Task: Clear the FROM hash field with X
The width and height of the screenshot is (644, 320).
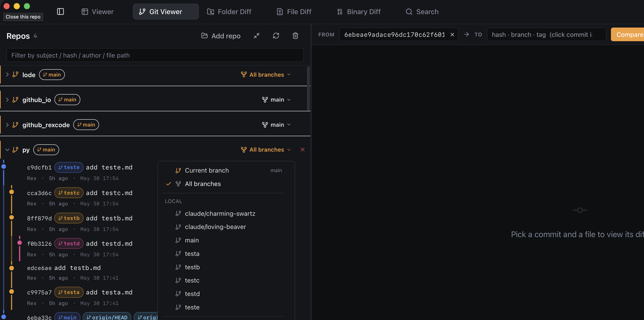Action: coord(452,34)
